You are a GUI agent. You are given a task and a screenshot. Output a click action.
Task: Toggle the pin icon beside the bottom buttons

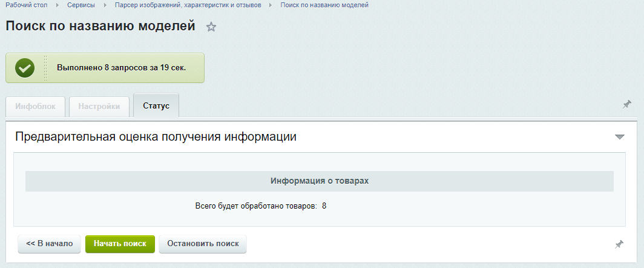pyautogui.click(x=619, y=244)
